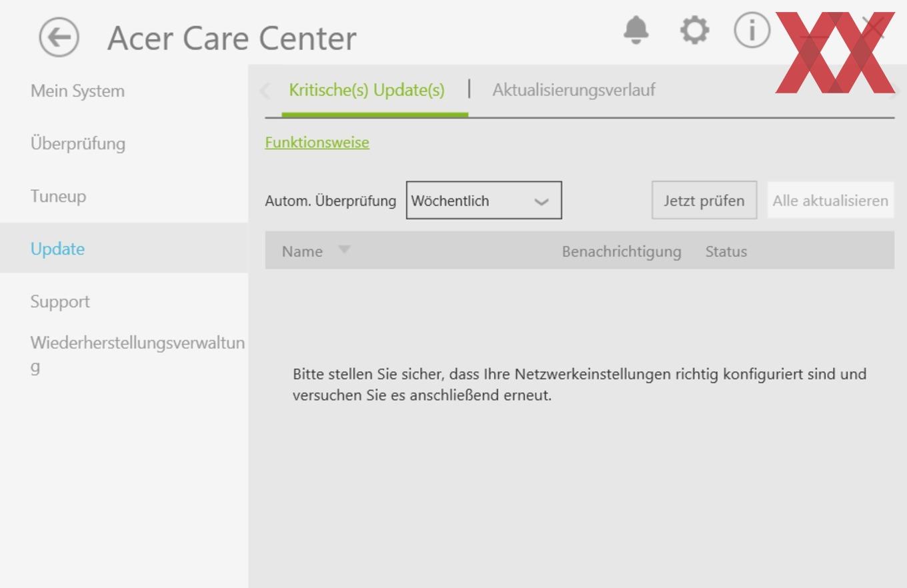Click the Acer Care Center title

click(232, 38)
